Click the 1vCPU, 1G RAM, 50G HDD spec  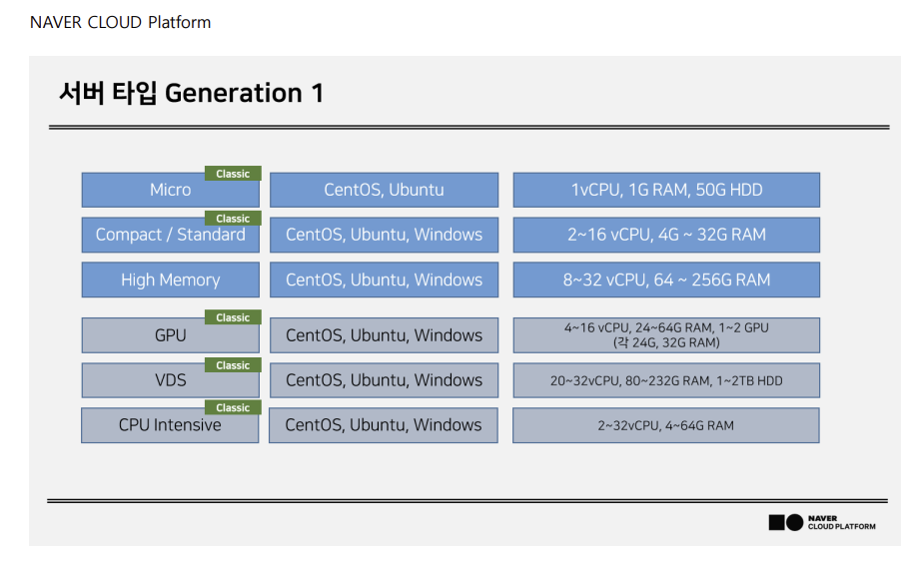point(666,191)
